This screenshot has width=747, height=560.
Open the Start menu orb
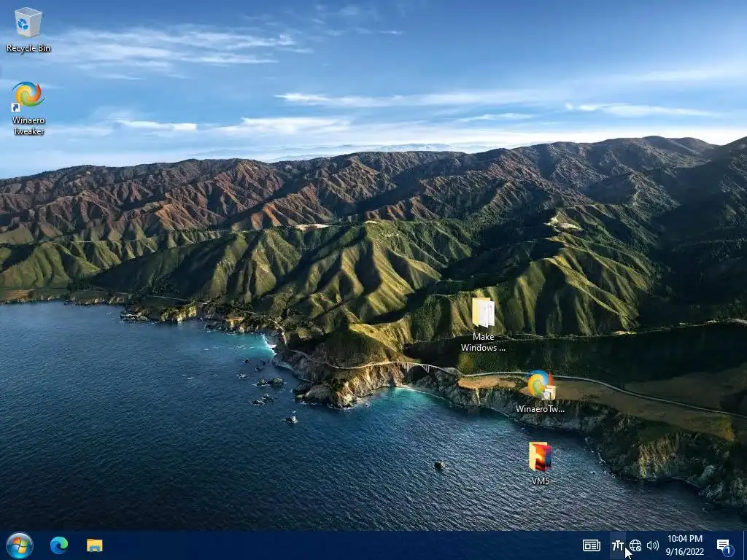click(x=20, y=545)
